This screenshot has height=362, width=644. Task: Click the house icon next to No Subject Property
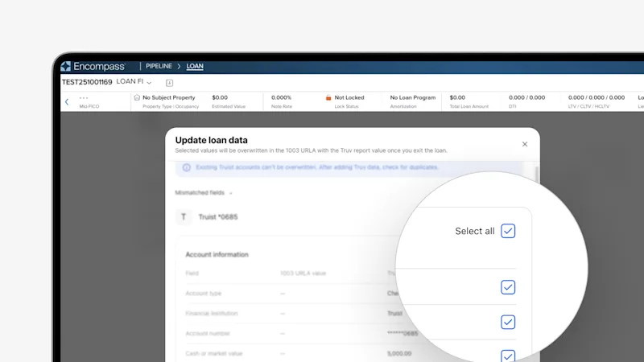137,97
